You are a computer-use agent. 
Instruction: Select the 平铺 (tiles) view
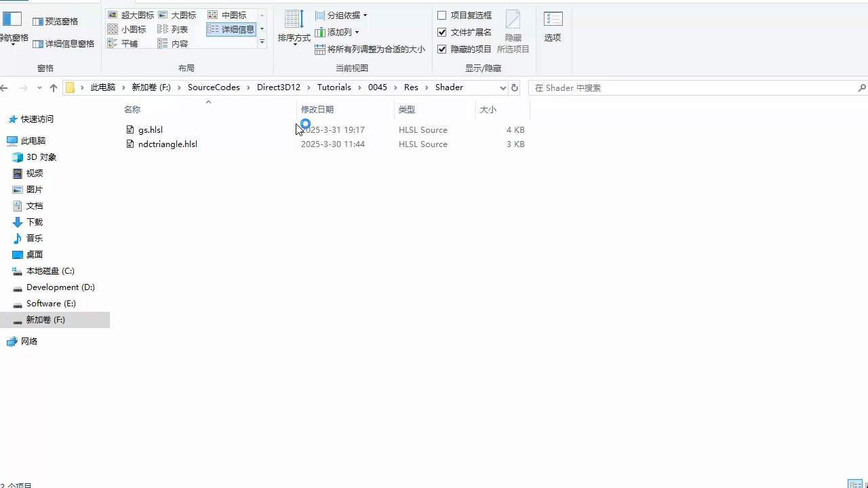(129, 43)
